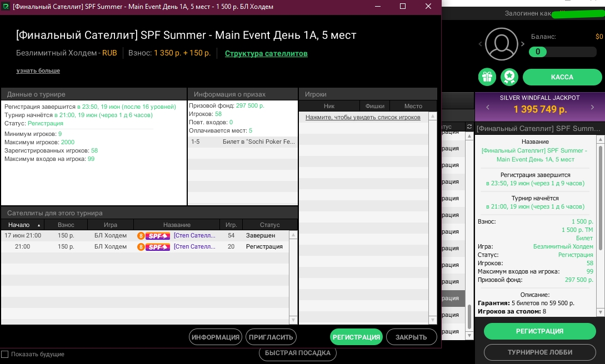Open the КАССА cashier button
The height and width of the screenshot is (364, 605).
coord(562,77)
